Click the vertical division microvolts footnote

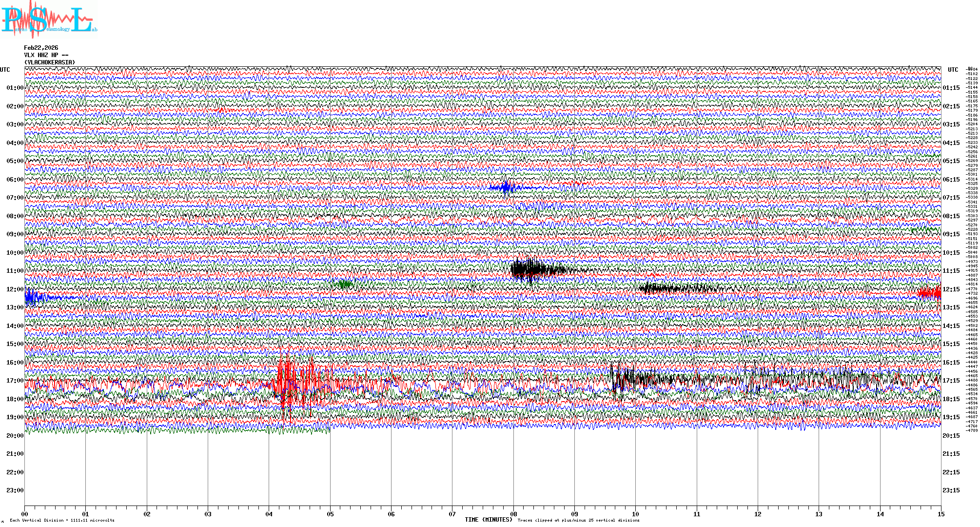(x=62, y=520)
